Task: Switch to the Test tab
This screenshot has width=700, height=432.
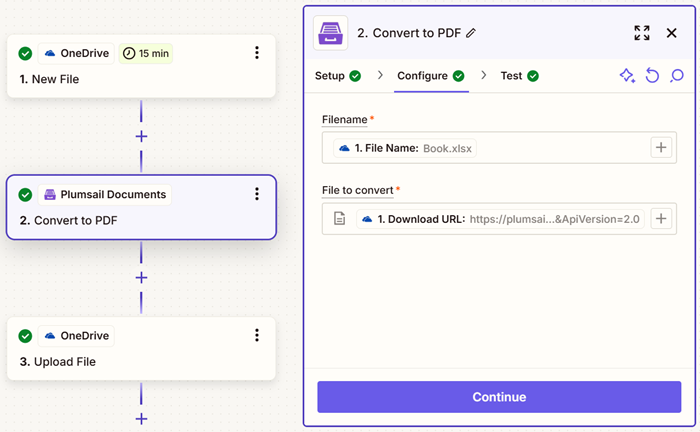Action: coord(519,76)
